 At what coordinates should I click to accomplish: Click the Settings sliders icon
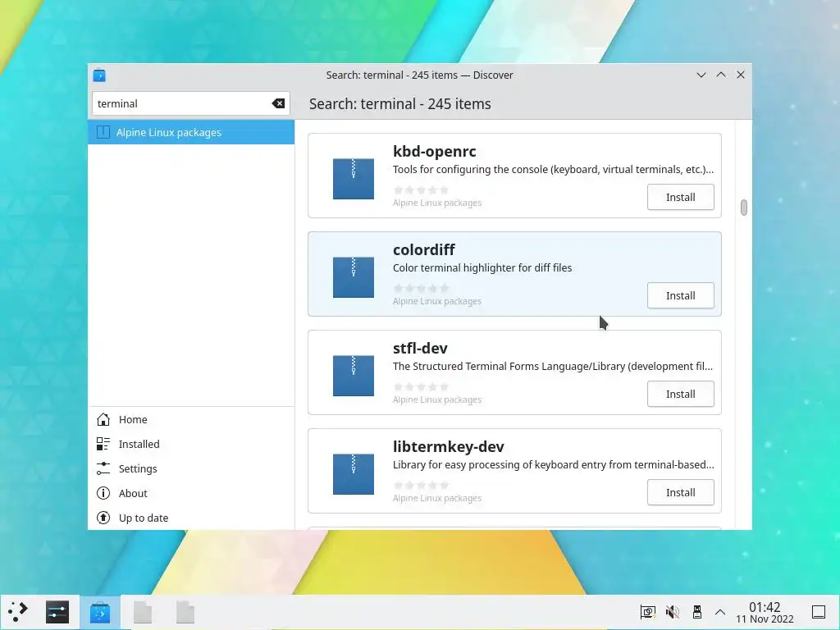103,468
